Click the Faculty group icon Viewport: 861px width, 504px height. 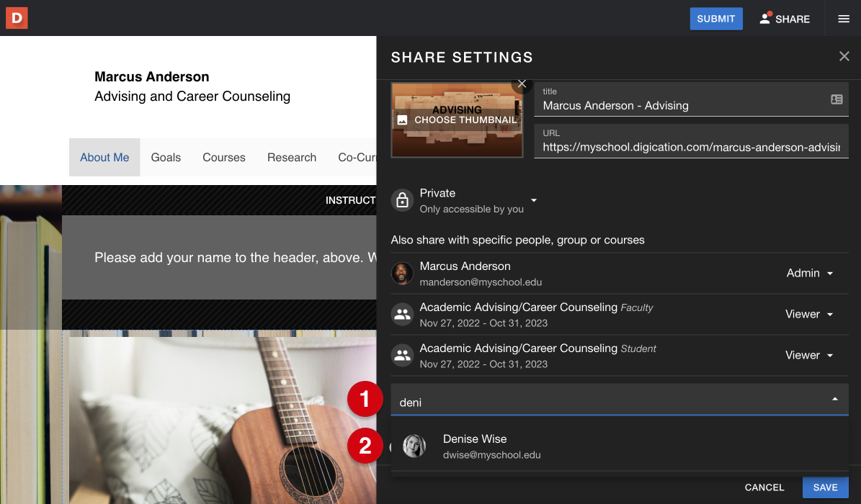click(x=402, y=315)
